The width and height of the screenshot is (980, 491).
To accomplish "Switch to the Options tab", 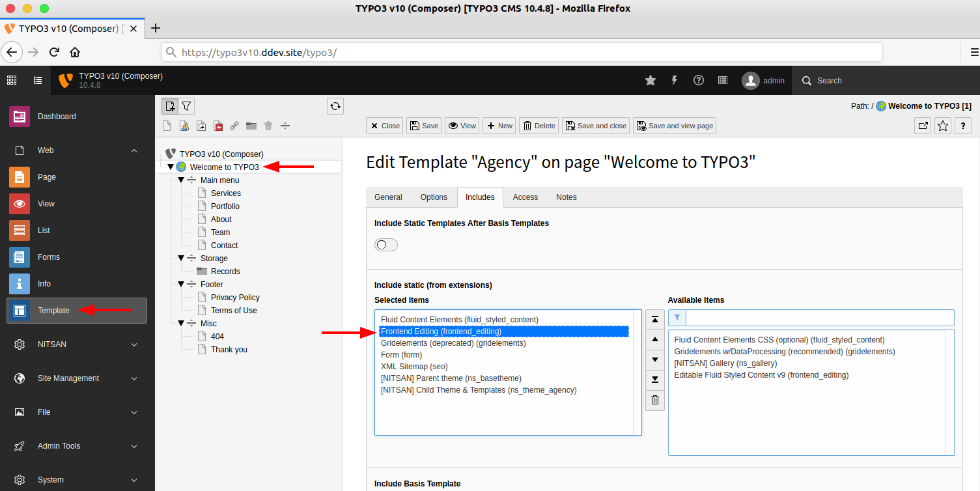I will 434,197.
